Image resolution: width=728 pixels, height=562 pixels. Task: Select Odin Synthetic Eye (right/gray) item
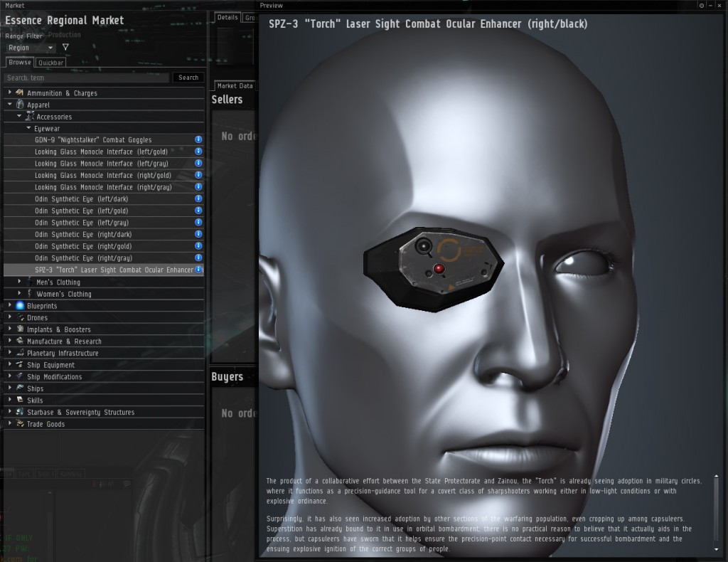(104, 258)
